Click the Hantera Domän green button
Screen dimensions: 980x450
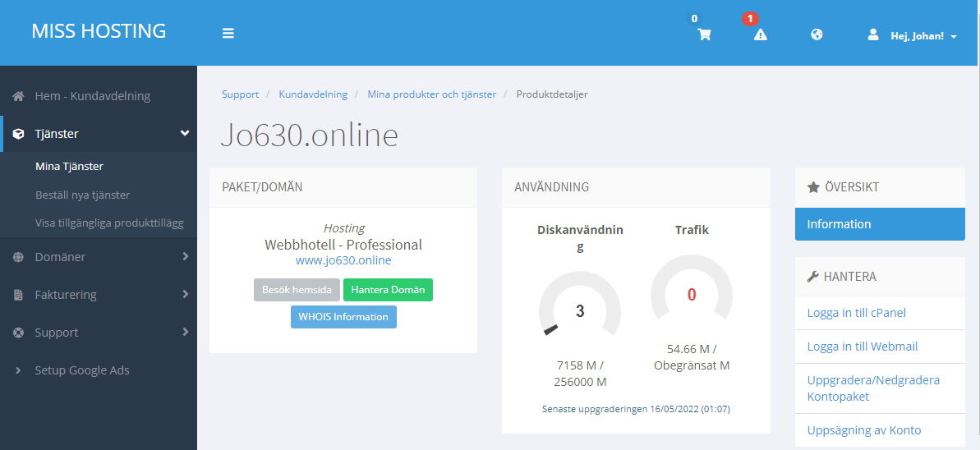click(388, 290)
